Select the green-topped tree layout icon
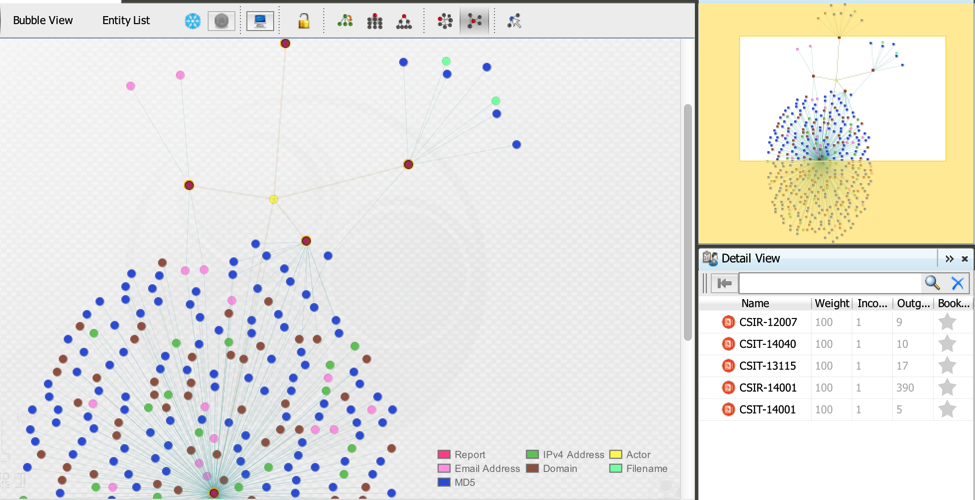975x500 pixels. 345,21
